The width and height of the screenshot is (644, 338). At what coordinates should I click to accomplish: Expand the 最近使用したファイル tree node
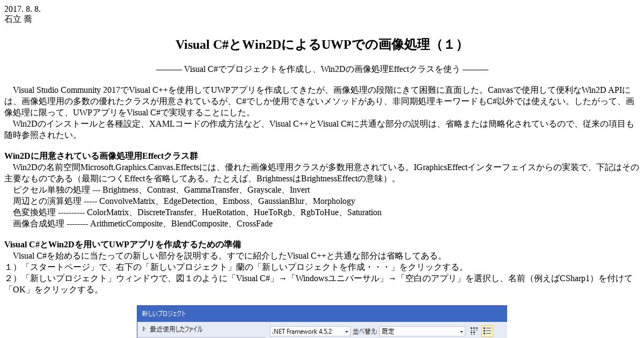[x=144, y=329]
